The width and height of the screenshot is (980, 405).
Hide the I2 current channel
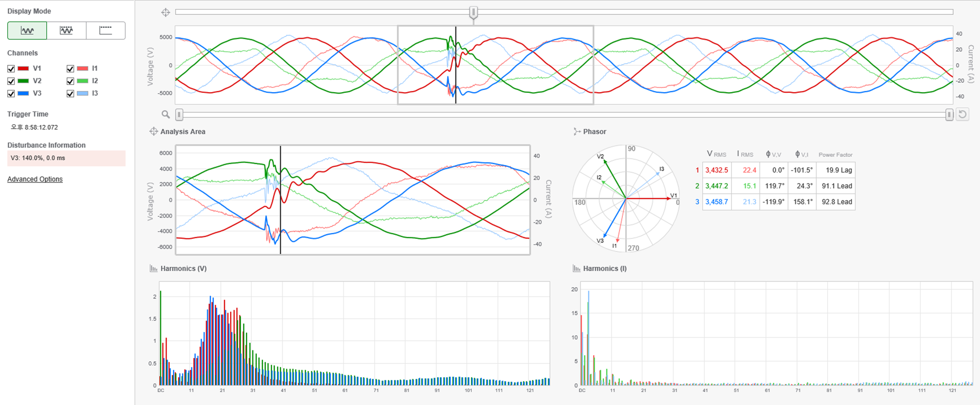coord(70,81)
